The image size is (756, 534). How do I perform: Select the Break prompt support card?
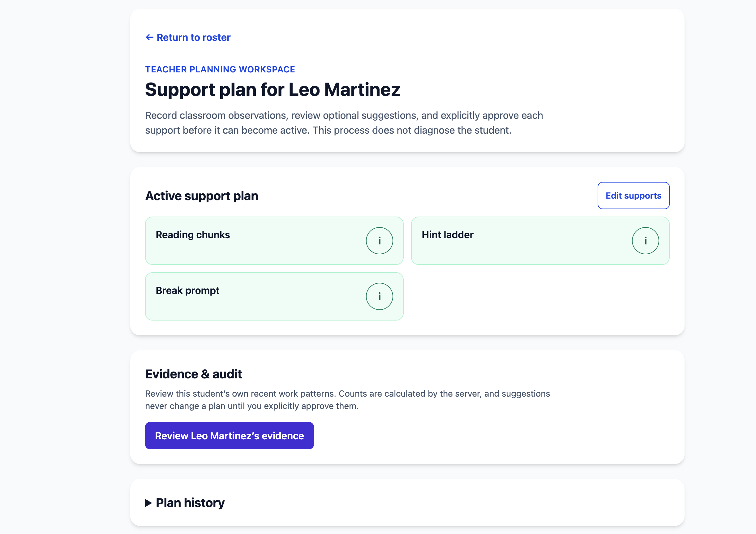click(x=274, y=296)
